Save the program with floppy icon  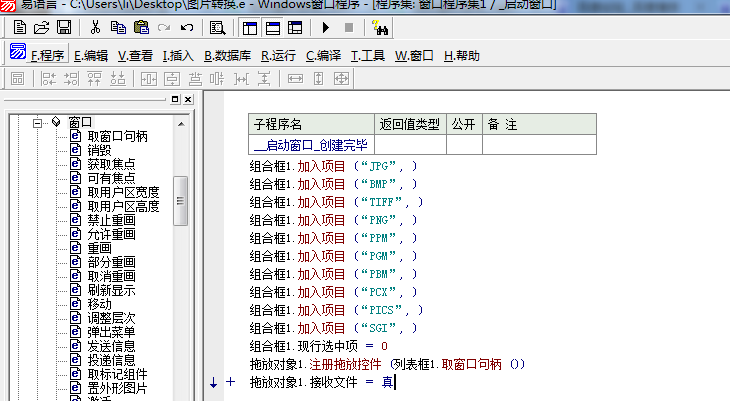63,27
